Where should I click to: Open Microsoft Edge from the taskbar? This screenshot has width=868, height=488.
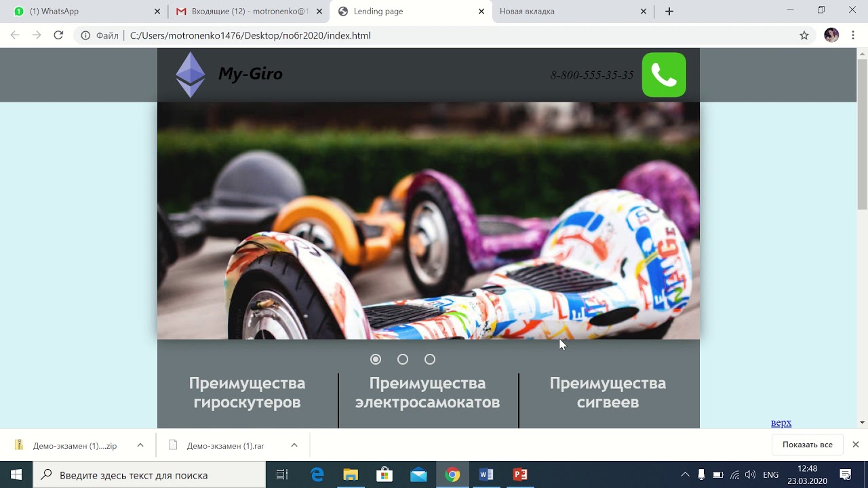tap(317, 474)
